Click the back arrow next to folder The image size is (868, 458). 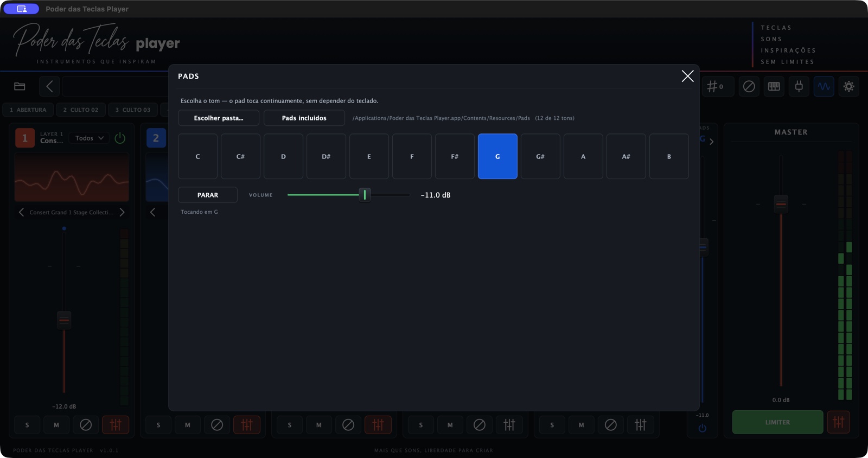coord(49,86)
